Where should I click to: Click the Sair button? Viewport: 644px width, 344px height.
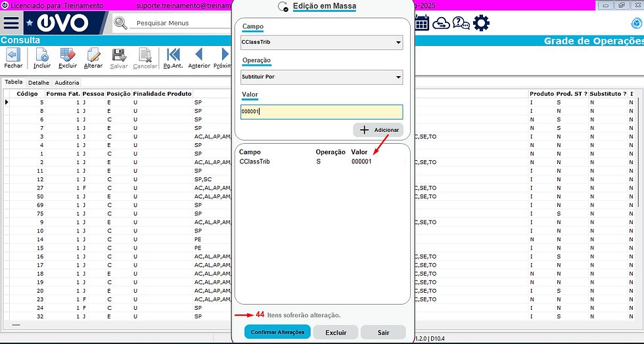(383, 332)
